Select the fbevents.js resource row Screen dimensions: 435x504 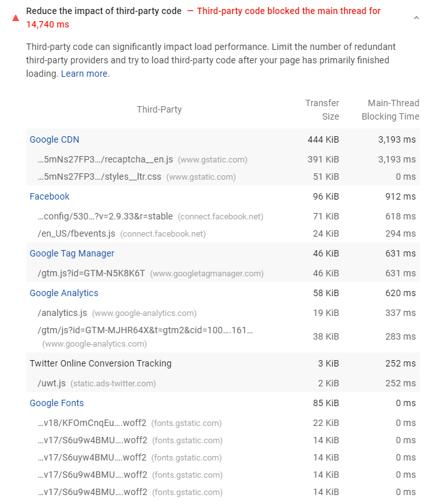point(223,233)
